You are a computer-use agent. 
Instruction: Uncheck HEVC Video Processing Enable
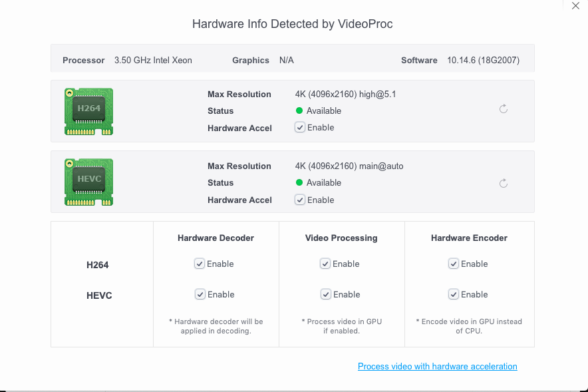325,294
